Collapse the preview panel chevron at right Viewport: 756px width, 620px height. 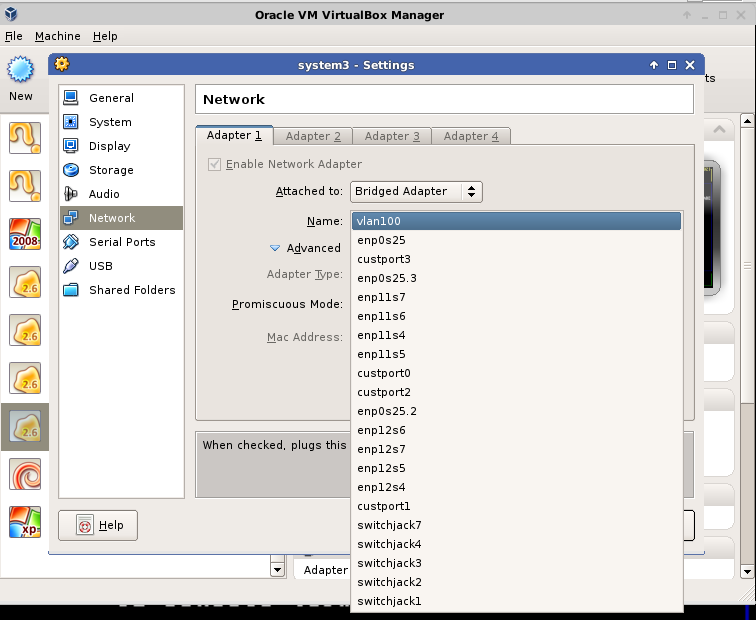pyautogui.click(x=719, y=129)
